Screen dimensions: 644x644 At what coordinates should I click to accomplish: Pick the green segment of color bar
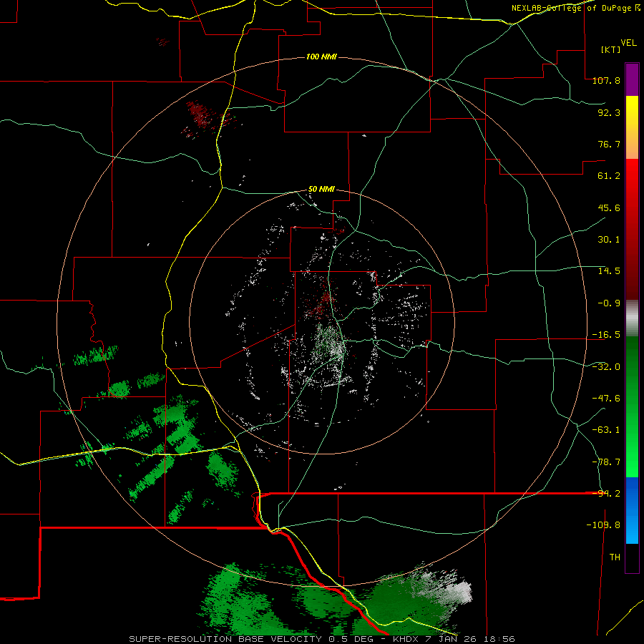coord(632,406)
